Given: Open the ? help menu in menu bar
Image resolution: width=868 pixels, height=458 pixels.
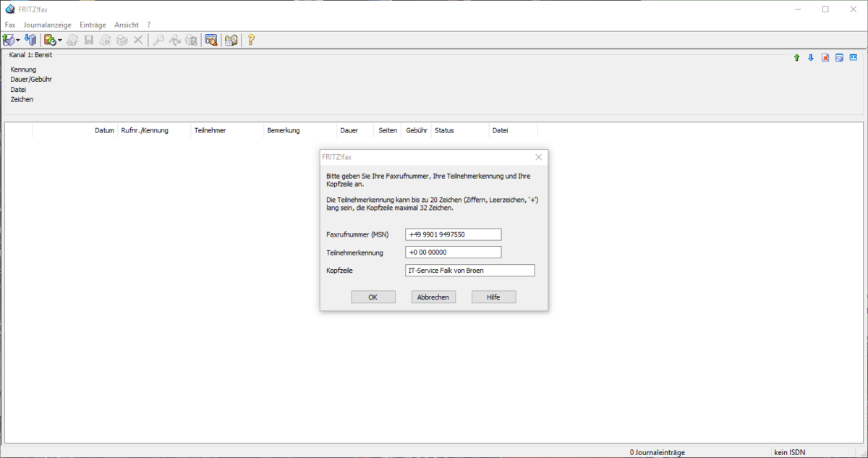Looking at the screenshot, I should tap(149, 25).
